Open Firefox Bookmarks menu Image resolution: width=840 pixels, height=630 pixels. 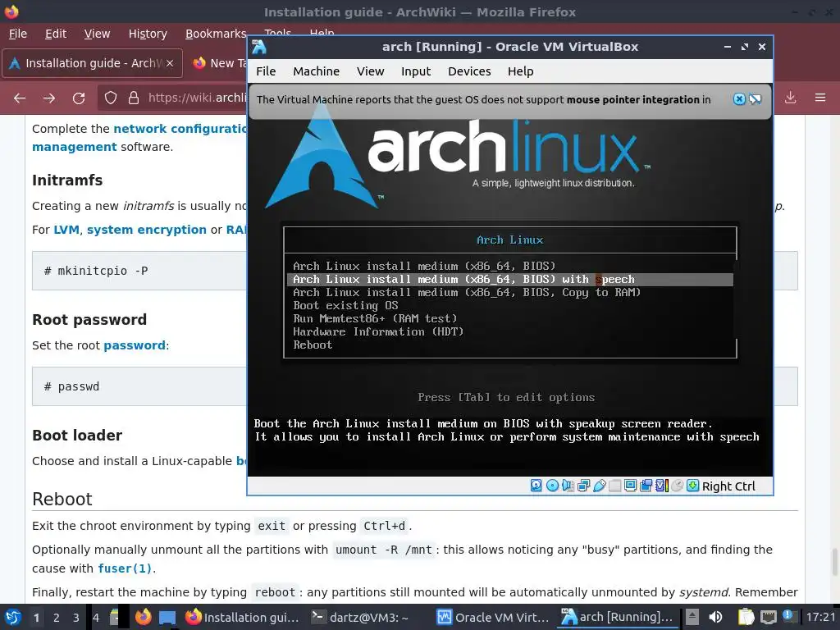(x=216, y=34)
